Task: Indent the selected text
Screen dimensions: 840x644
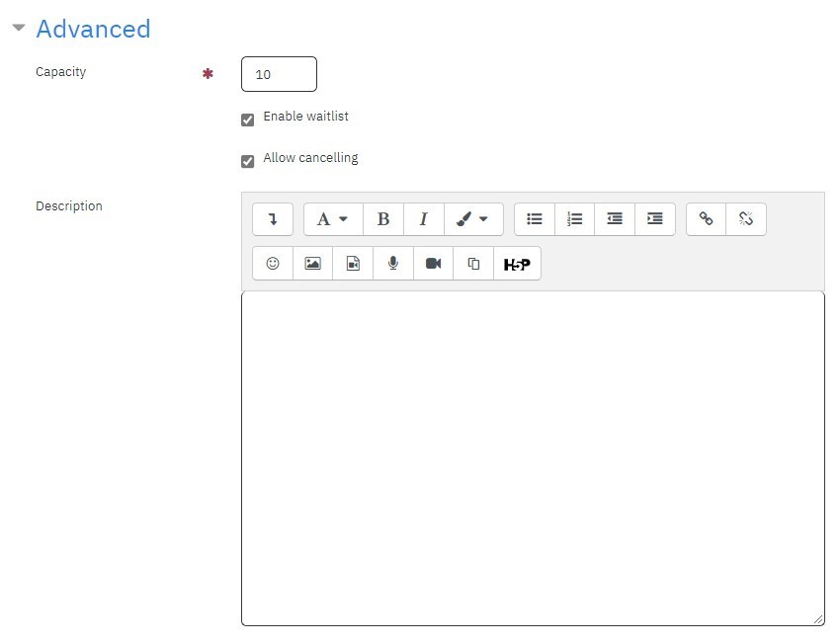Action: pyautogui.click(x=654, y=219)
